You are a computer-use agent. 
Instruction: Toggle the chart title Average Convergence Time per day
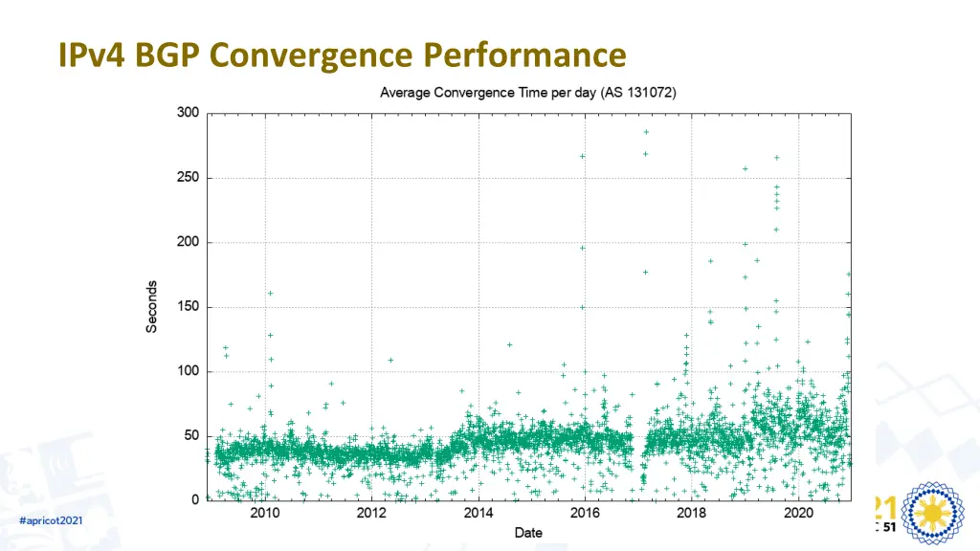527,92
